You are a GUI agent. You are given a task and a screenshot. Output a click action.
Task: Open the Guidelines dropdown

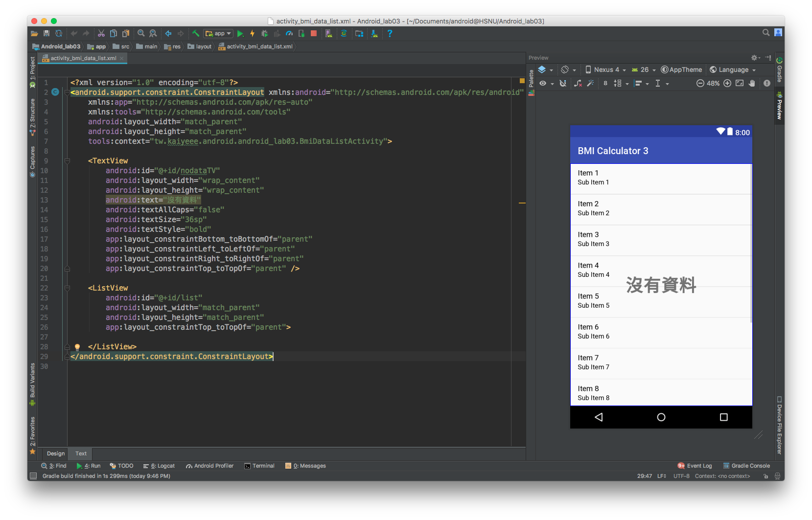662,83
